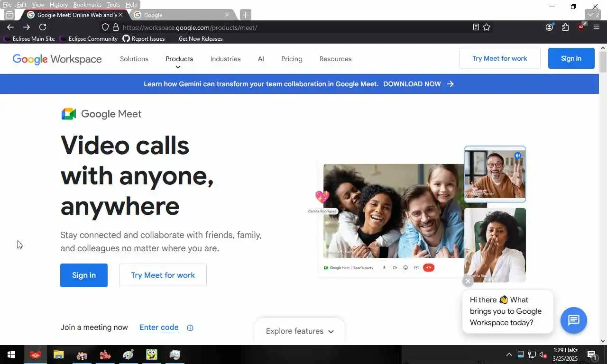Expand the Explore features dropdown
Screen dimensions: 607x364
pyautogui.click(x=300, y=331)
